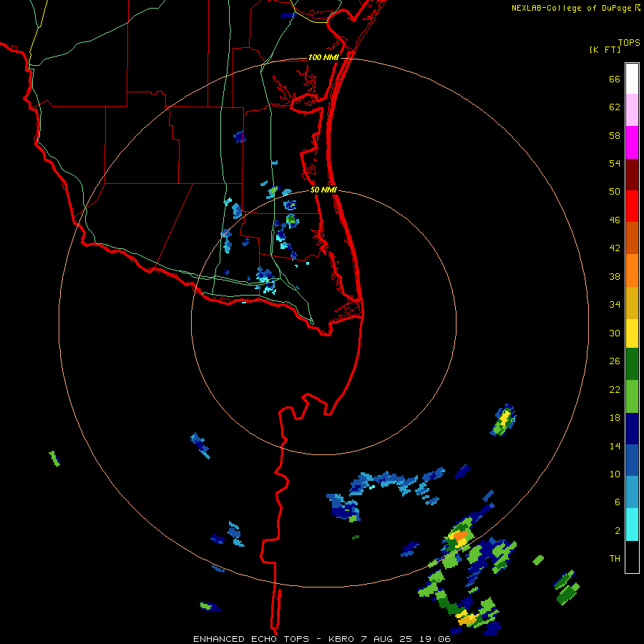Viewport: 644px width, 644px height.
Task: Click the legend value '10'
Action: pyautogui.click(x=615, y=474)
